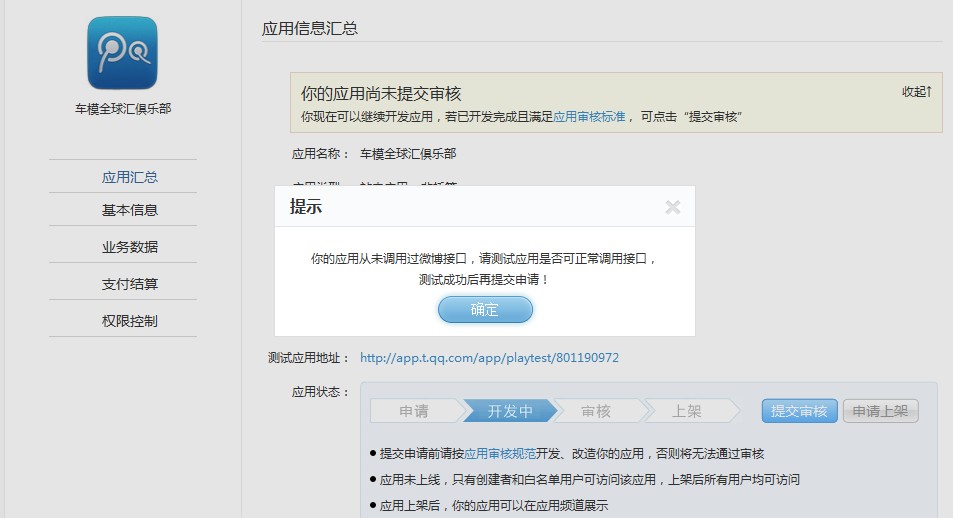Click the 你的应用尚未提交审核 notice title
This screenshot has width=953, height=518.
click(x=381, y=94)
